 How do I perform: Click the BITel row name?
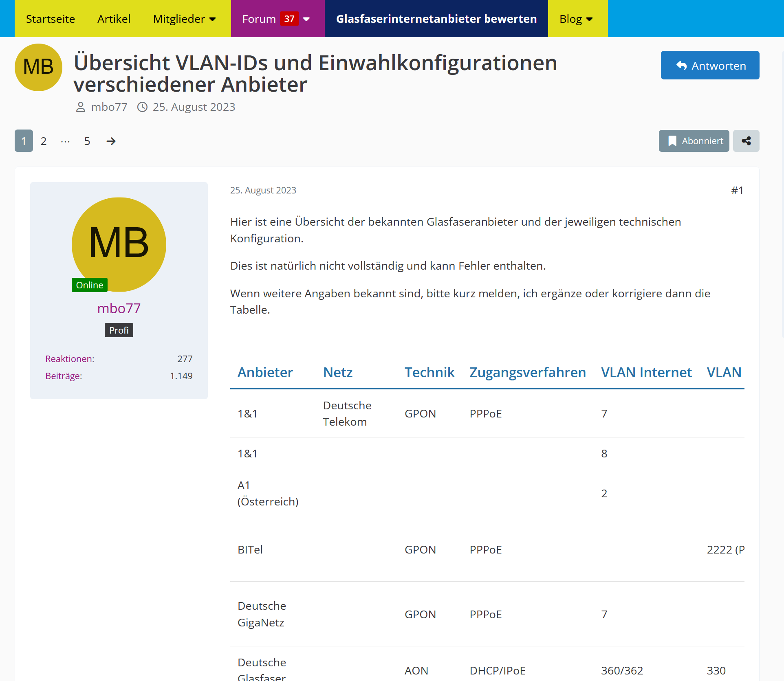tap(250, 549)
